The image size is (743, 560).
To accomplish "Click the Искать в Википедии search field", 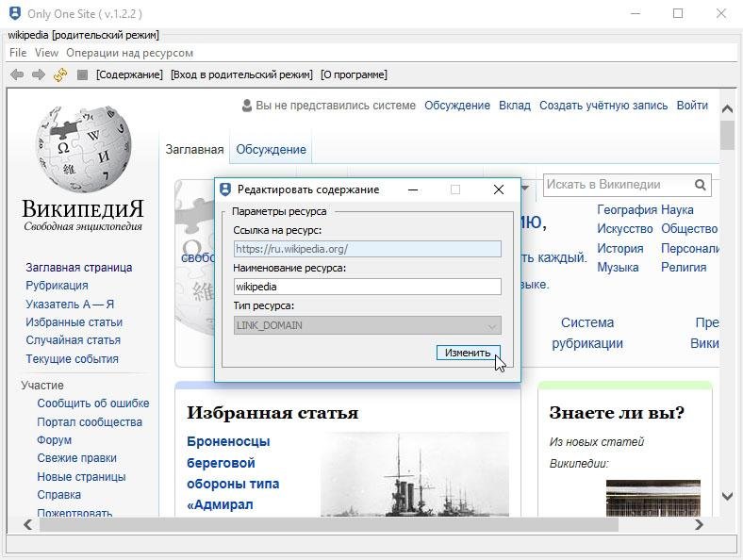I will pyautogui.click(x=619, y=185).
